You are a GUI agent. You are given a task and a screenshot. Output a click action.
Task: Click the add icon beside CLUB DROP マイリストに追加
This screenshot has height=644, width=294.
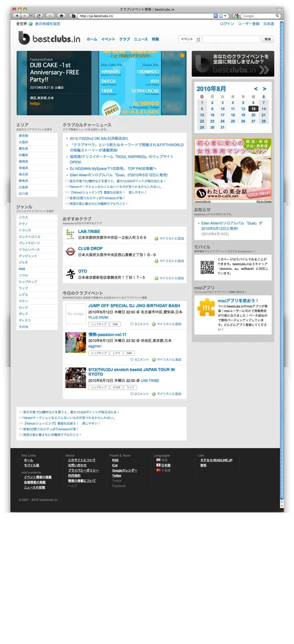point(156,261)
